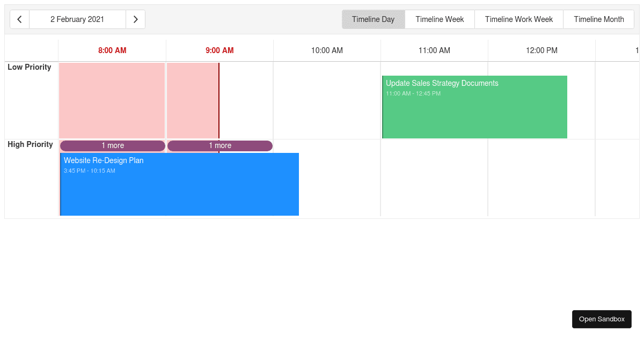This screenshot has width=644, height=338.
Task: Select the High Priority resource row label
Action: tap(30, 144)
